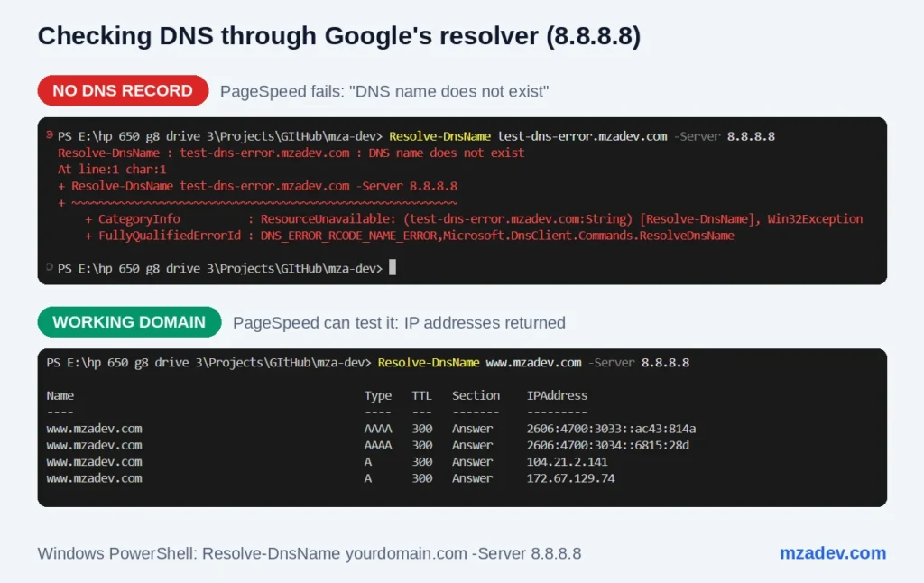Viewport: 924px width, 583px height.
Task: Click test-dns-error.mzadev.com in the top terminal's first prompt line
Action: 582,136
